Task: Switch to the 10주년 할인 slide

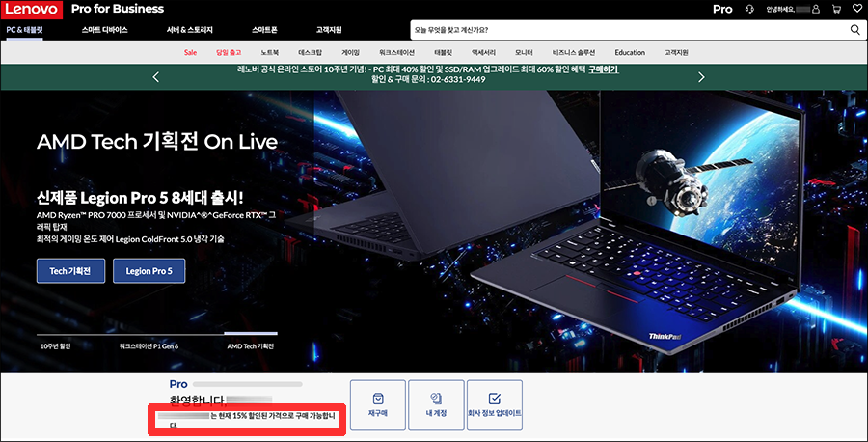Action: coord(55,346)
